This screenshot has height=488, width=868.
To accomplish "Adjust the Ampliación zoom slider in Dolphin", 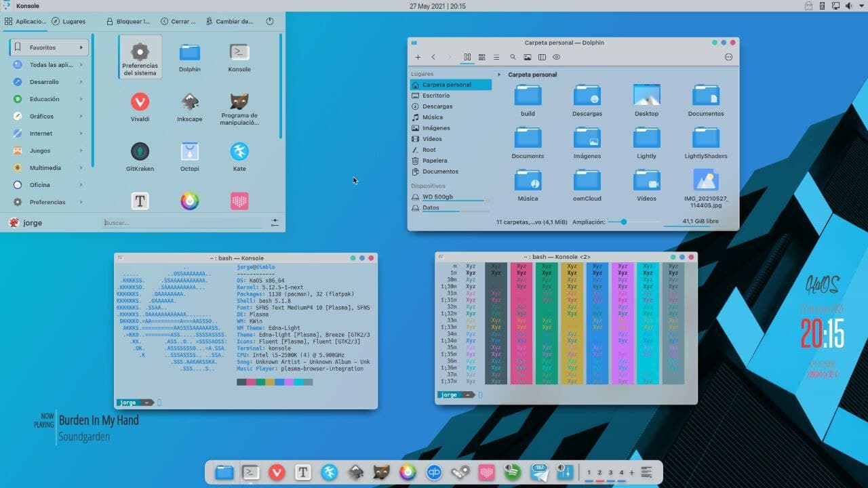I will [624, 222].
